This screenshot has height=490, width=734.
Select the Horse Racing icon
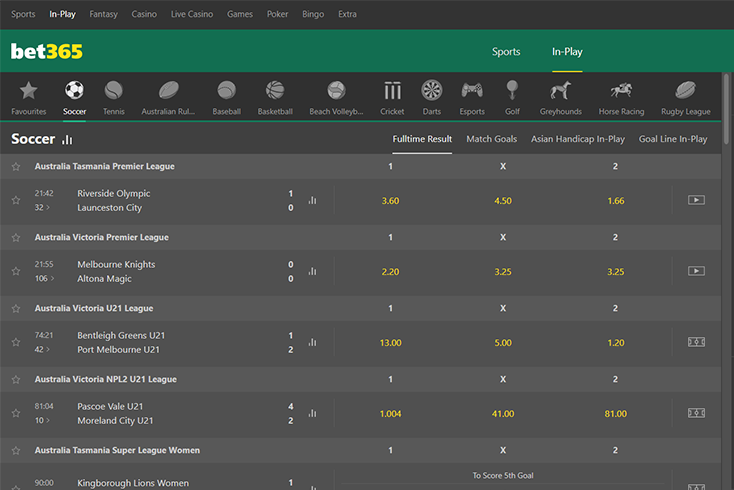(x=621, y=90)
